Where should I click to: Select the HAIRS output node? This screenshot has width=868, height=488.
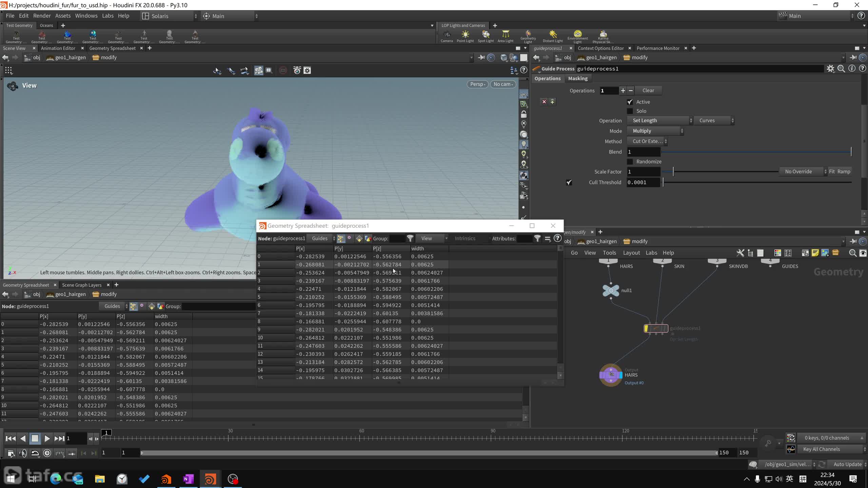(x=611, y=375)
